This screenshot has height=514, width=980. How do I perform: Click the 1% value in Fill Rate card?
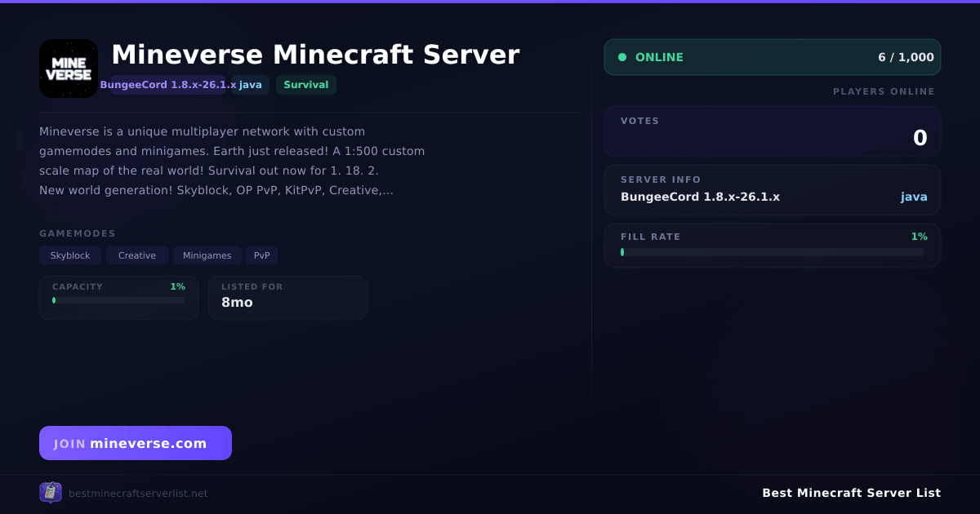pyautogui.click(x=920, y=237)
